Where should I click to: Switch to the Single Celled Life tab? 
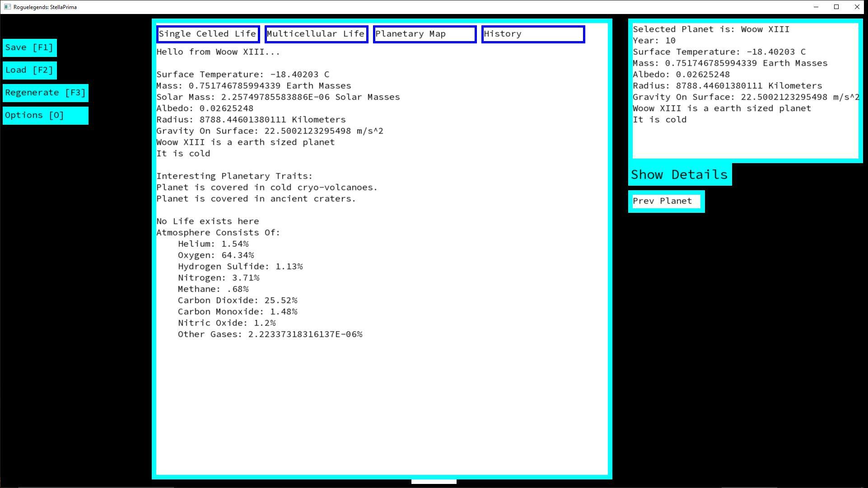[208, 34]
